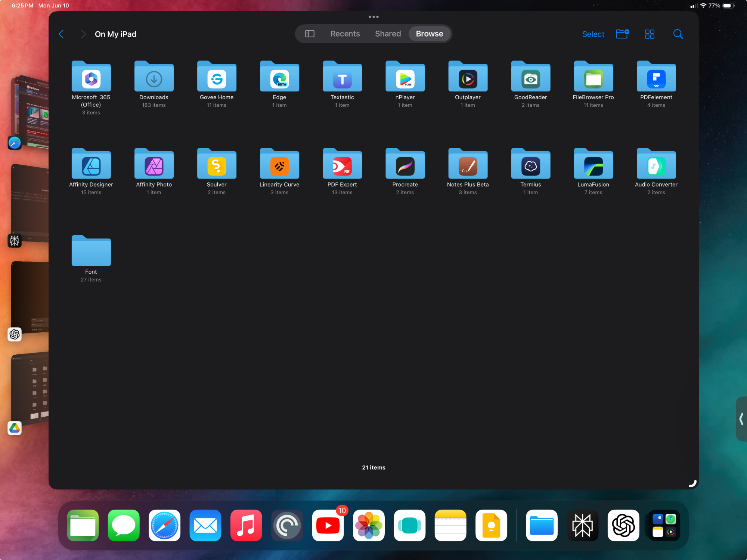This screenshot has height=560, width=747.
Task: Change view options with grid icon
Action: click(x=650, y=34)
